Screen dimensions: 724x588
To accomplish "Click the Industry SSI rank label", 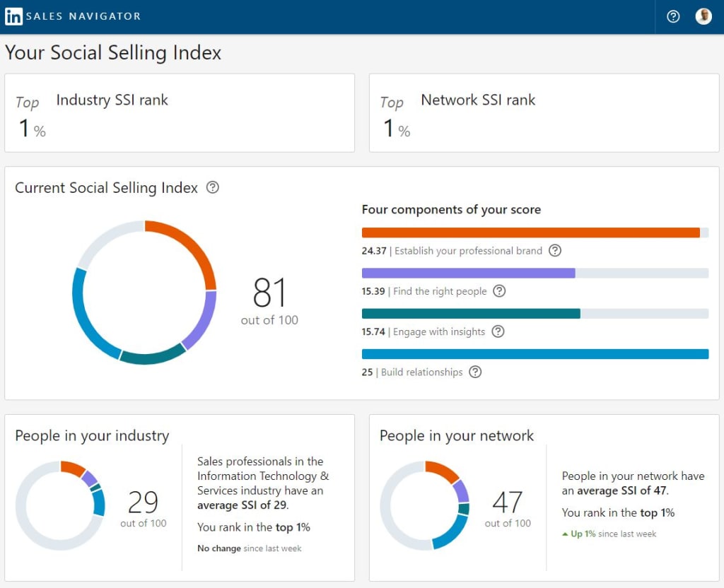I will point(112,100).
